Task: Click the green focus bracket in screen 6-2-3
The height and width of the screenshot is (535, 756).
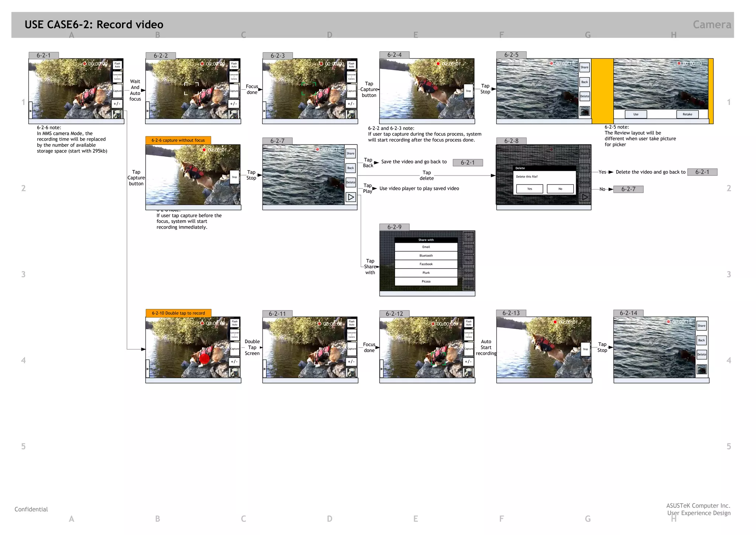Action: (309, 89)
